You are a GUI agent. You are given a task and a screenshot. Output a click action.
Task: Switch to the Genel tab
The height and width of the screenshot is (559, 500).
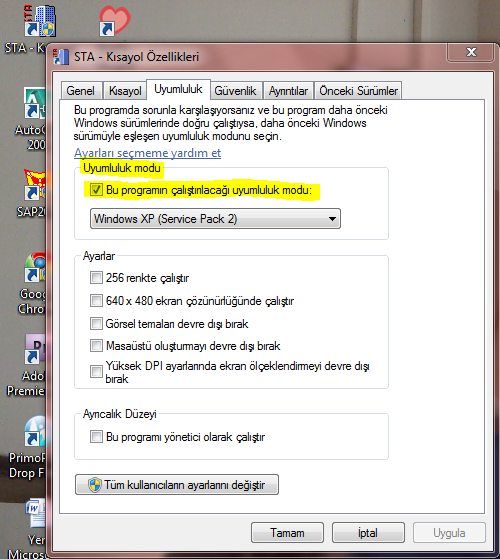tap(81, 91)
